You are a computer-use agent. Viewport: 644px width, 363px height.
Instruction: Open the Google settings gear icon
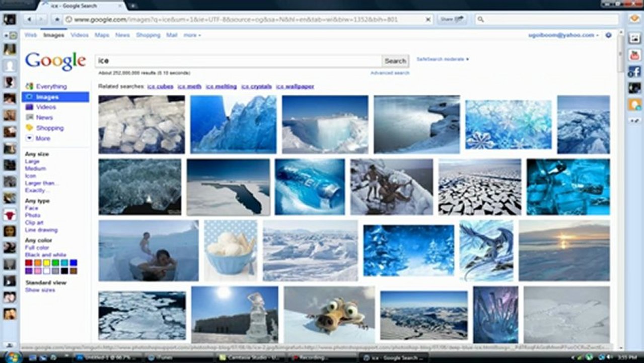point(608,35)
